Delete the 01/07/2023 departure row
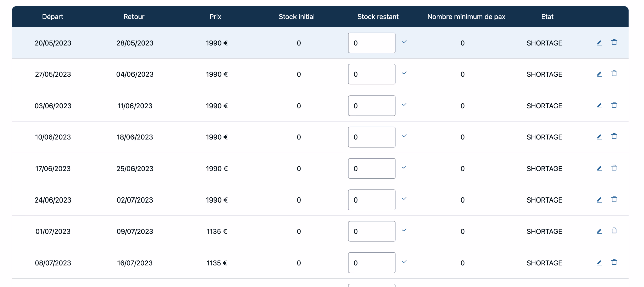The height and width of the screenshot is (287, 644). [614, 231]
